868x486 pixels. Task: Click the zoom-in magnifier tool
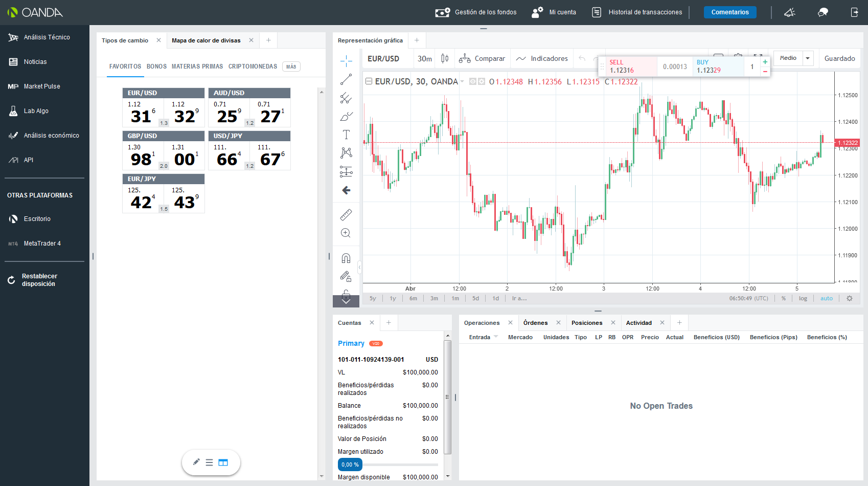(x=346, y=233)
